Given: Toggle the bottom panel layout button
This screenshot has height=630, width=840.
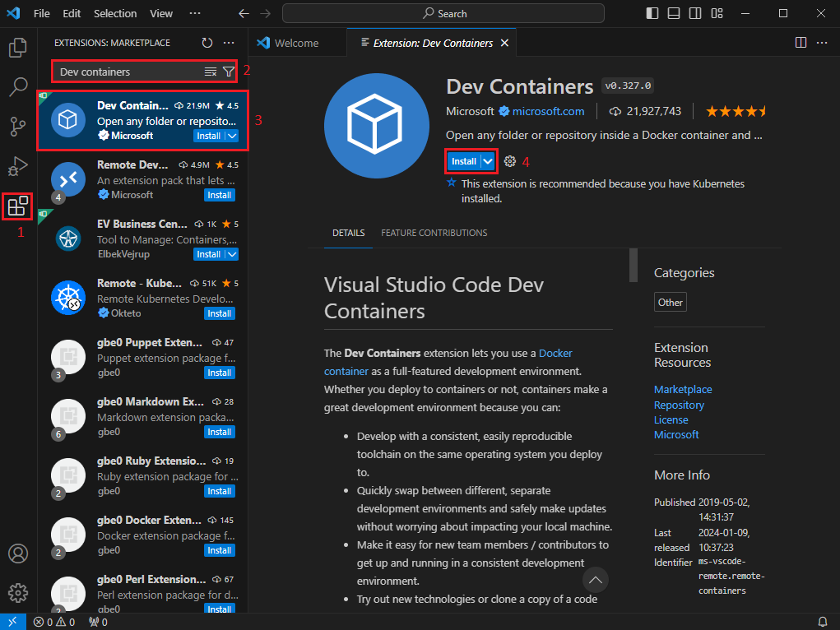Looking at the screenshot, I should [673, 13].
